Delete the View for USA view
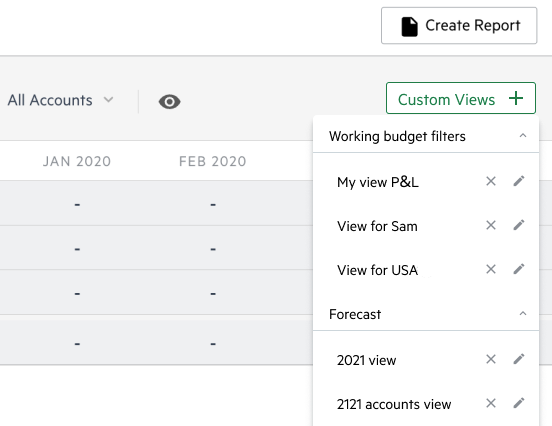 (491, 269)
